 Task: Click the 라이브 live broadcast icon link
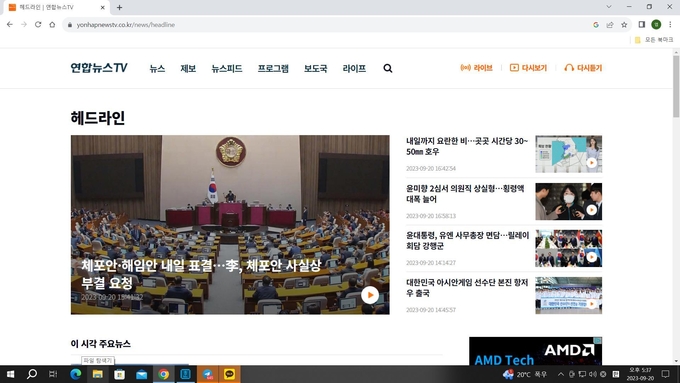[x=476, y=68]
